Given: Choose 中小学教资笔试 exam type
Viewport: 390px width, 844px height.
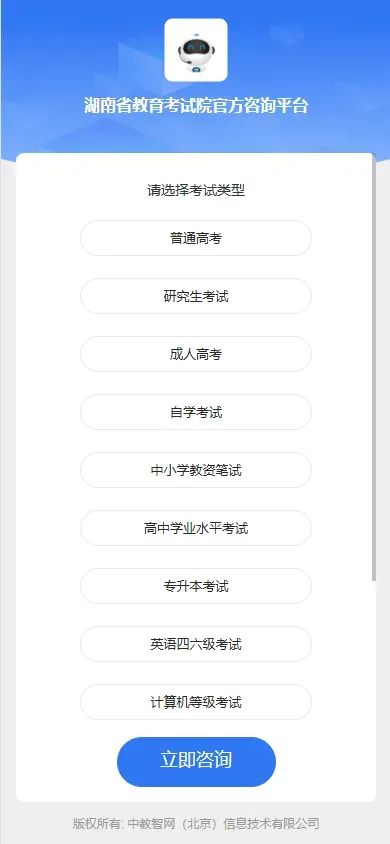Looking at the screenshot, I should click(x=196, y=470).
